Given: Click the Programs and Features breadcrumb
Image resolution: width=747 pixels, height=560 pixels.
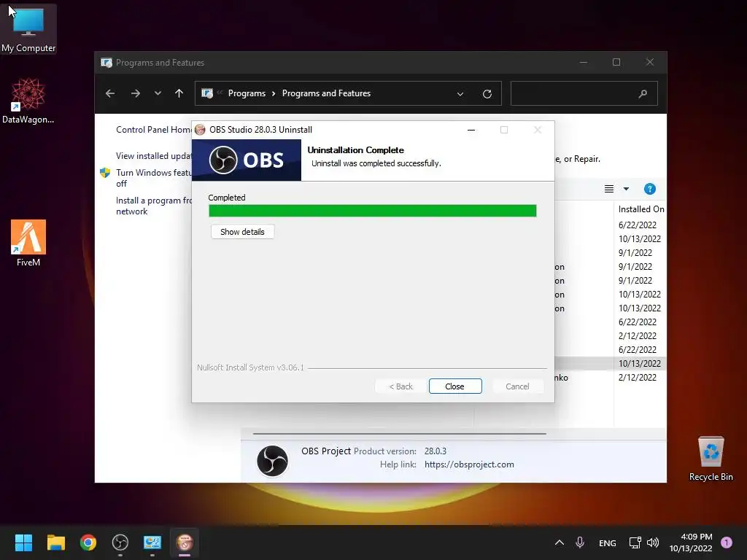Looking at the screenshot, I should click(326, 93).
